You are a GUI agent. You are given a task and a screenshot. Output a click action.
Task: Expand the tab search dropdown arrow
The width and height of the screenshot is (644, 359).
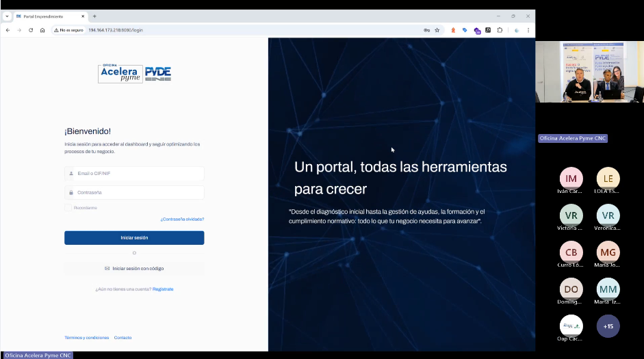[x=7, y=16]
